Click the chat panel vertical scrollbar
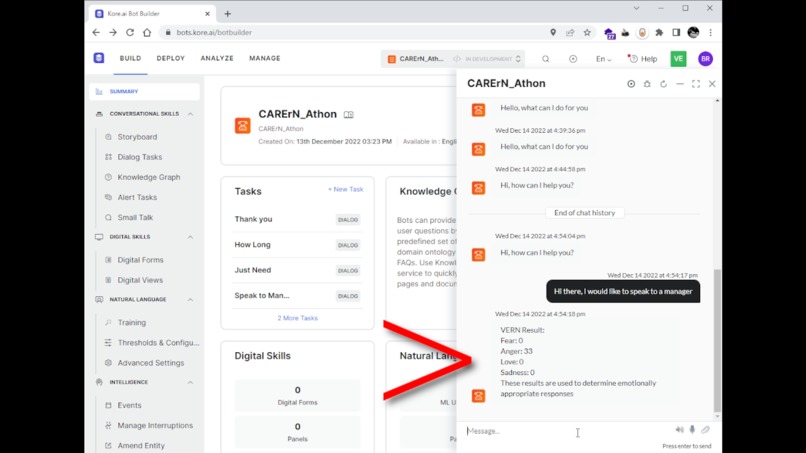 point(717,339)
